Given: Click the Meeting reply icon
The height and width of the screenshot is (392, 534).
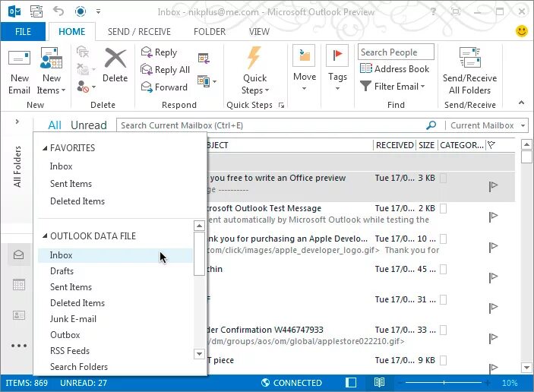Looking at the screenshot, I should [x=204, y=58].
